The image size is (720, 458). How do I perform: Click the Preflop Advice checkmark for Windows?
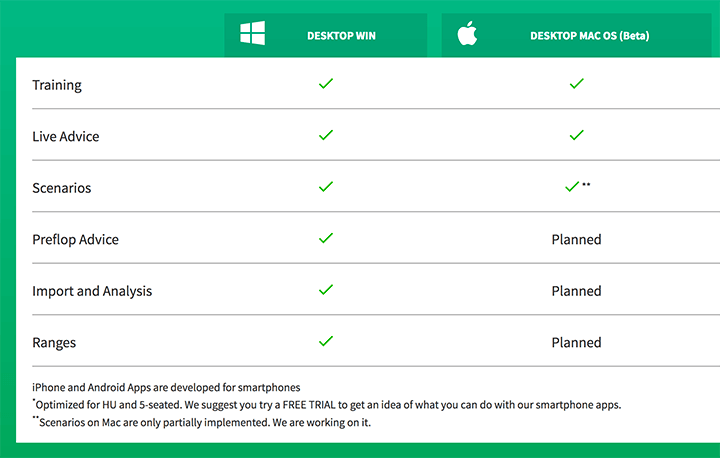[326, 238]
